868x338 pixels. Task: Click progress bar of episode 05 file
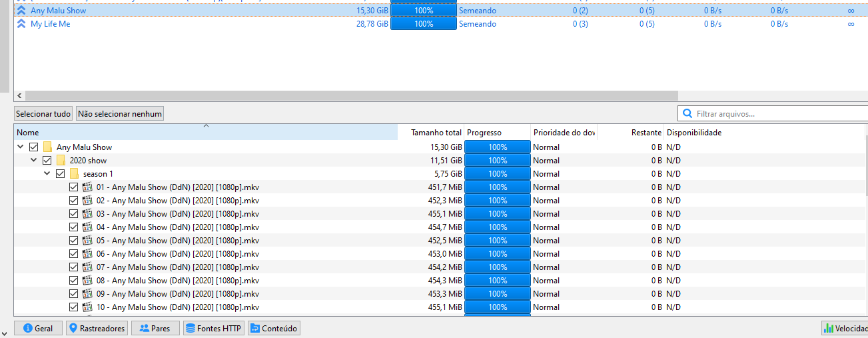(x=498, y=241)
